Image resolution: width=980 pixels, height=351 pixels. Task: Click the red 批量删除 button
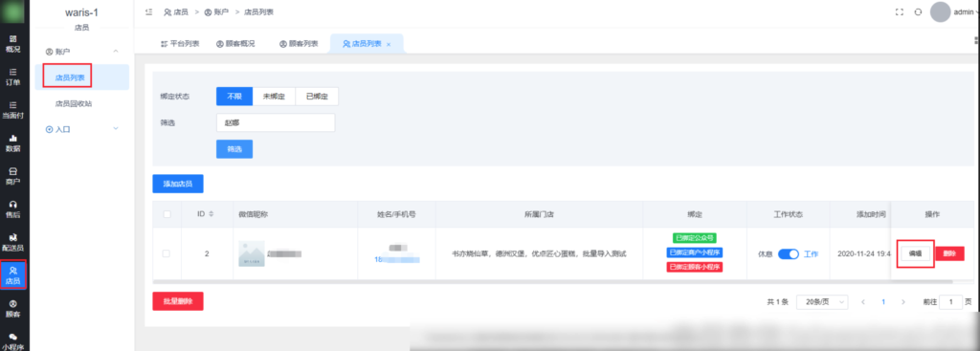(177, 301)
